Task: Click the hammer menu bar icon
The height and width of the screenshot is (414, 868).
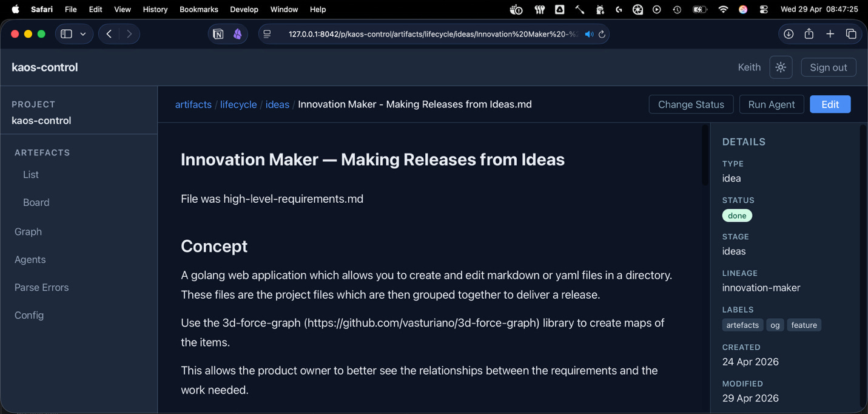Action: (x=580, y=9)
